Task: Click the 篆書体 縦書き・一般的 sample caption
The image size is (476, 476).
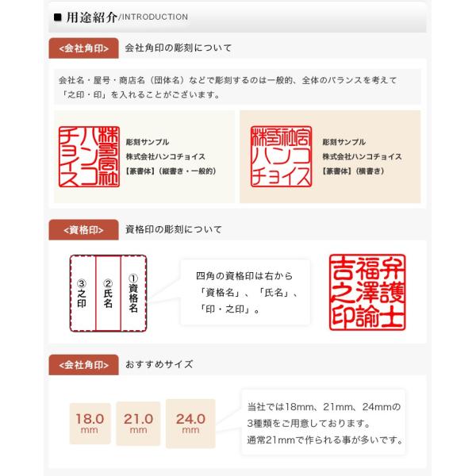Action: (x=171, y=171)
